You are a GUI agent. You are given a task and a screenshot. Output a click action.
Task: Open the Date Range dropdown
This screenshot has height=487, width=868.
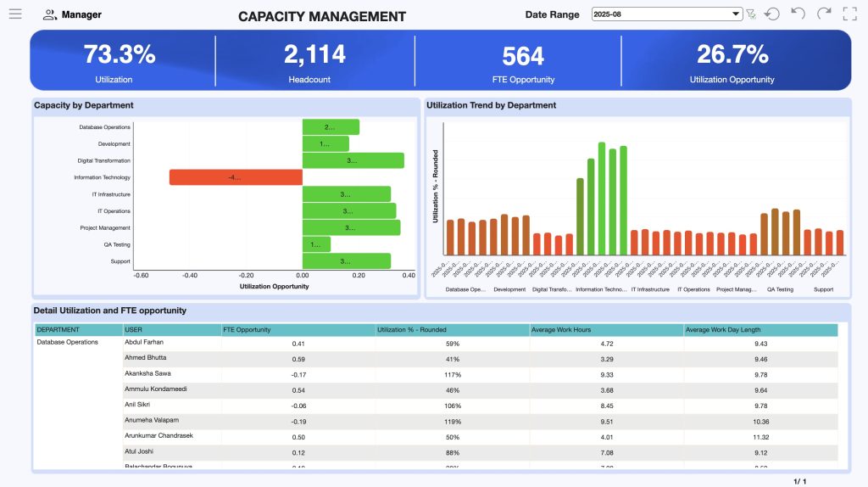(667, 14)
